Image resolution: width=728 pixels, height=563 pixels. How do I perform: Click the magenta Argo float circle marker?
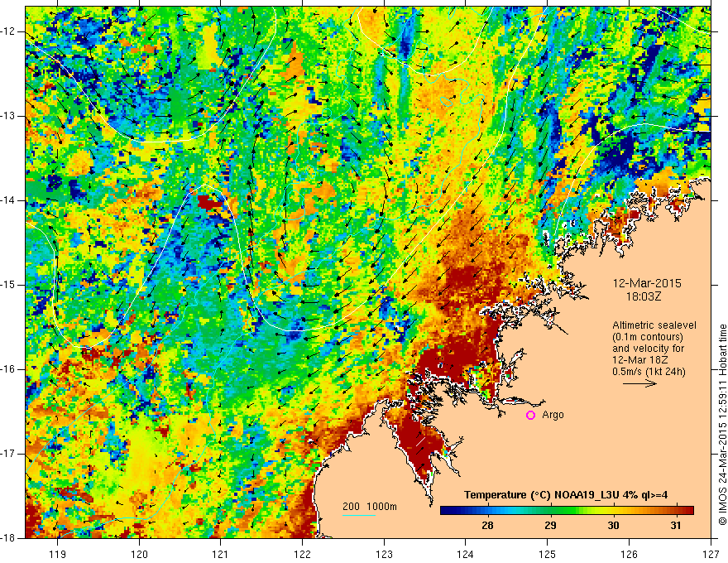(x=530, y=416)
